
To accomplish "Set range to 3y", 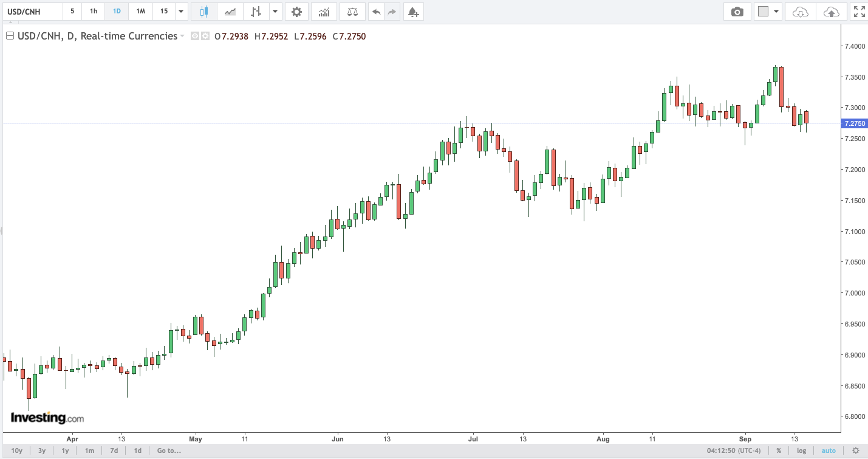I will click(x=42, y=450).
